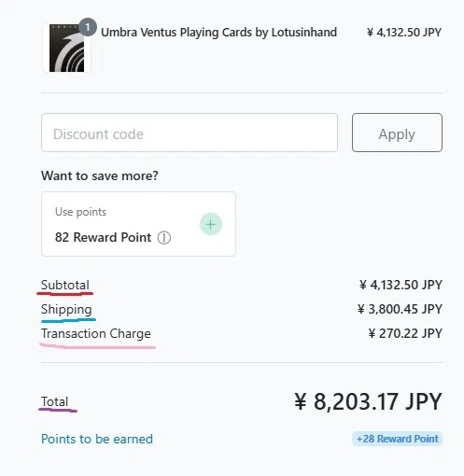
Task: Select the Use points card
Action: pos(138,224)
